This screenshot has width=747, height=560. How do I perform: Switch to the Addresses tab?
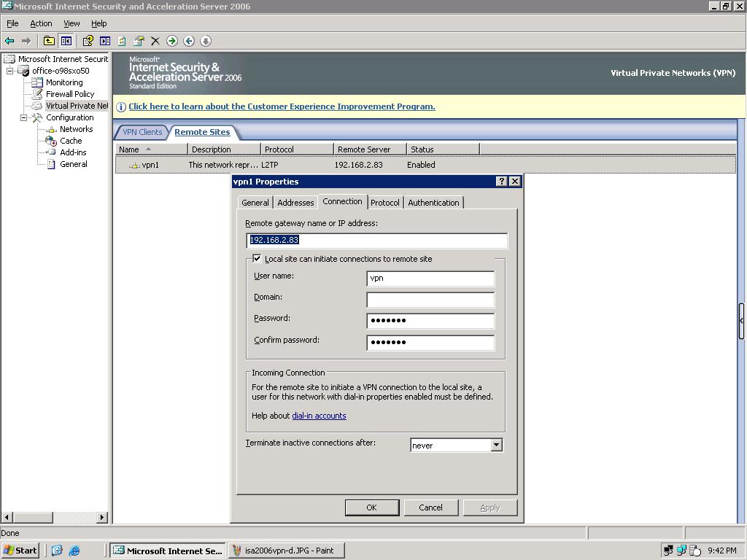295,203
